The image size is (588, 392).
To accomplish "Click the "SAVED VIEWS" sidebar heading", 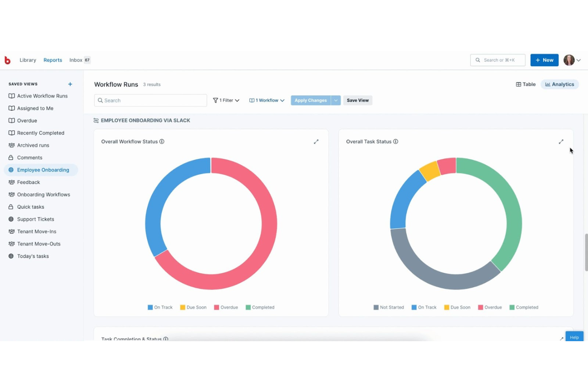I will point(23,84).
